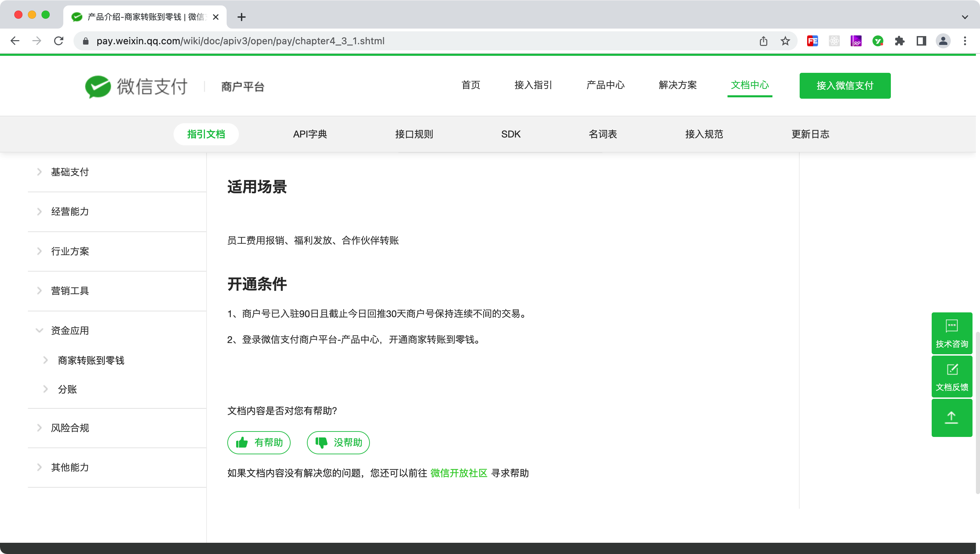Screen dimensions: 980x554
Task: Toggle the browser side panel icon
Action: tap(921, 41)
